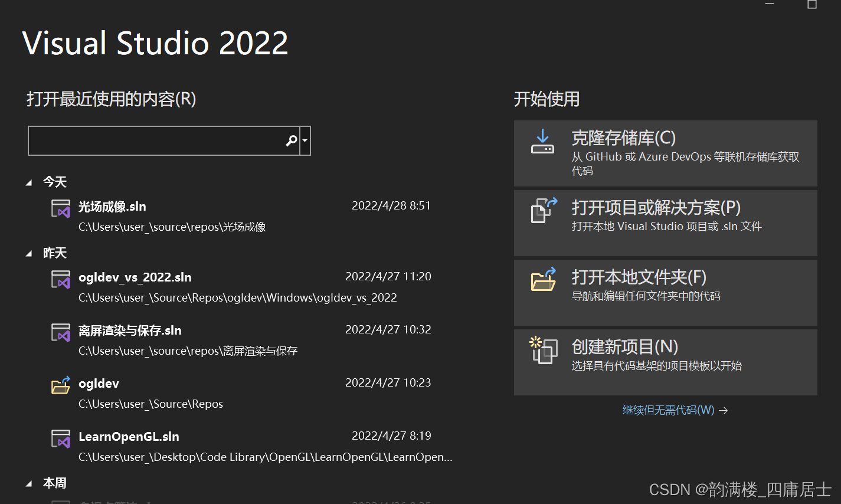The width and height of the screenshot is (841, 504).
Task: Collapse the 今天 group
Action: click(29, 183)
